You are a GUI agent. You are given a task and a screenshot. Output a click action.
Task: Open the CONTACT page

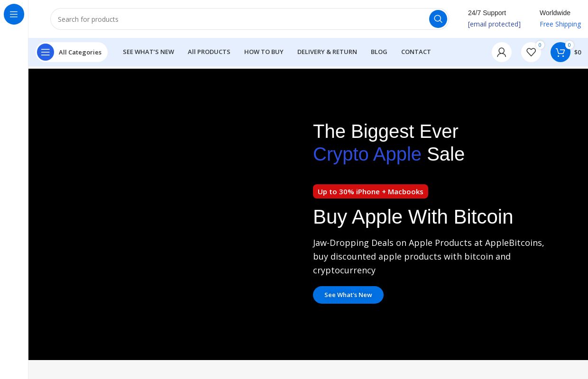pyautogui.click(x=416, y=52)
